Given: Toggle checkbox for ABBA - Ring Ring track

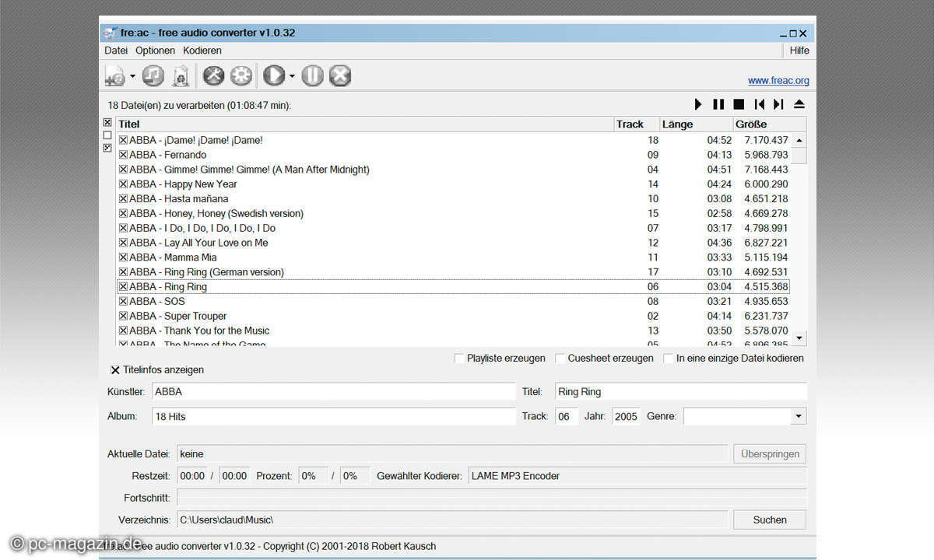Looking at the screenshot, I should [123, 286].
